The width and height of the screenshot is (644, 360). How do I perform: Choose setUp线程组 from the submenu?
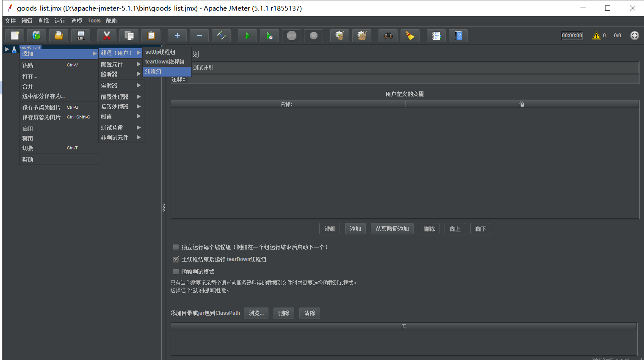[167, 52]
